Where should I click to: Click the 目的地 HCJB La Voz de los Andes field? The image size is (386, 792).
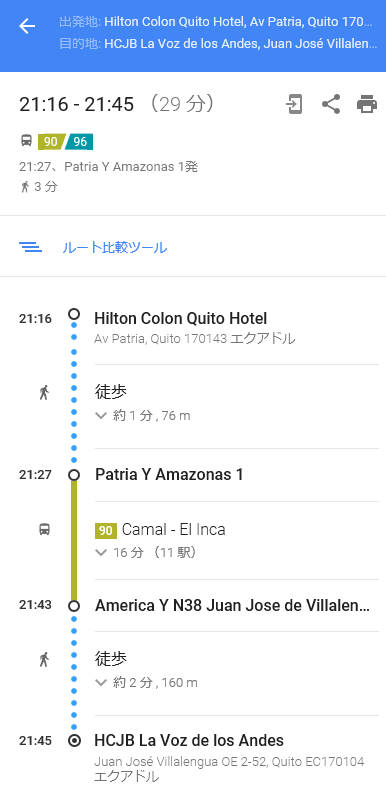tap(218, 43)
